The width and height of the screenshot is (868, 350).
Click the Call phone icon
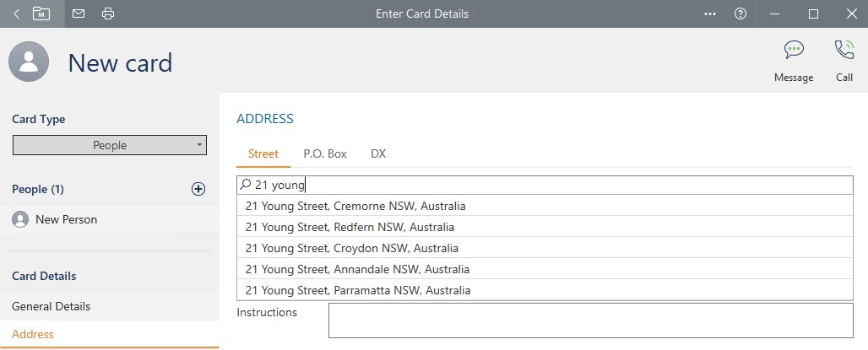pyautogui.click(x=844, y=50)
